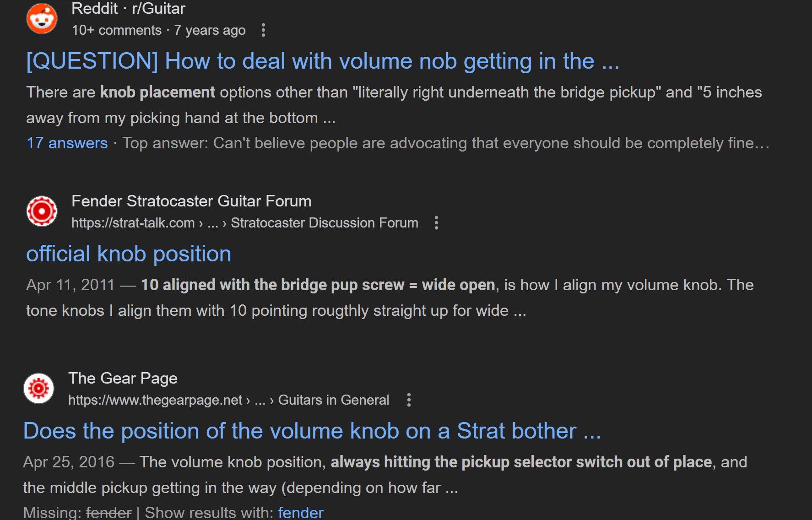Viewport: 812px width, 520px height.
Task: Open three-dot menu beside Reddit result
Action: pyautogui.click(x=263, y=30)
